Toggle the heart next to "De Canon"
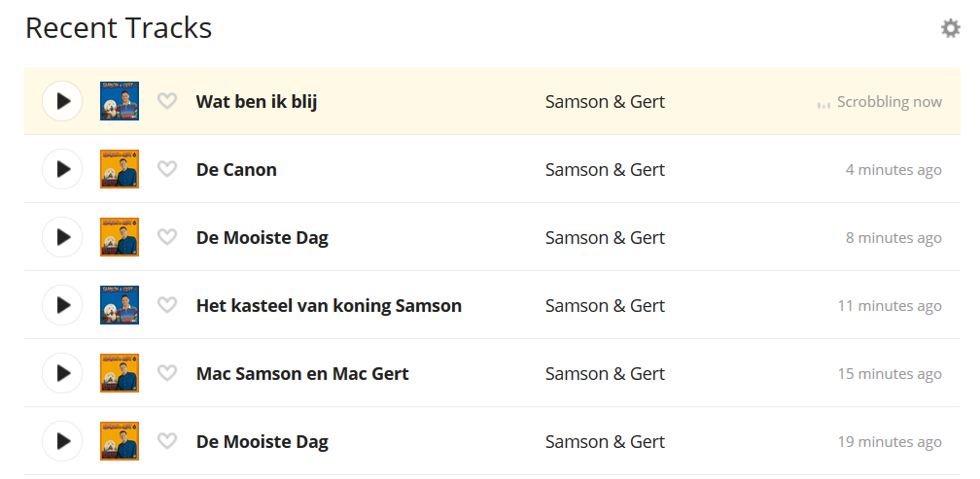Screen dimensions: 980x479 click(x=167, y=169)
